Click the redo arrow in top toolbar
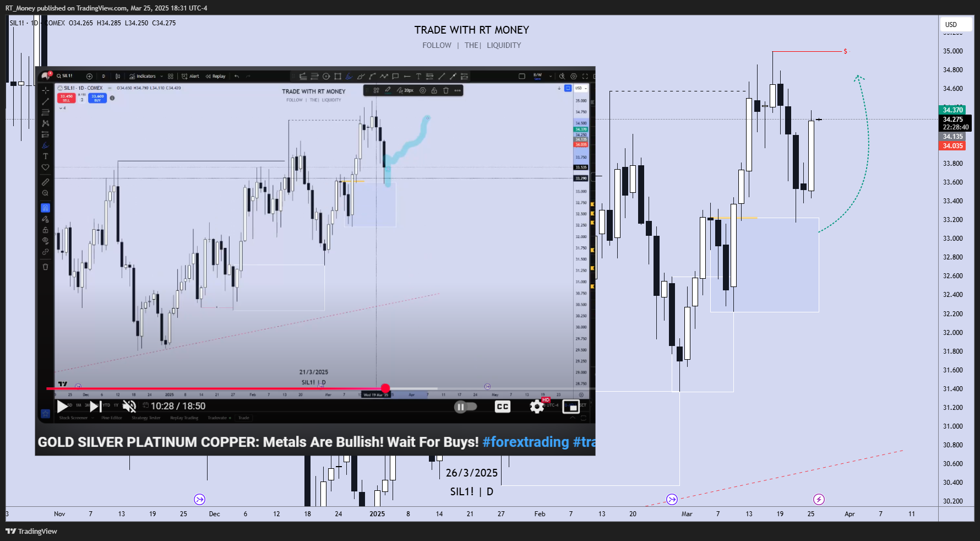 [248, 76]
